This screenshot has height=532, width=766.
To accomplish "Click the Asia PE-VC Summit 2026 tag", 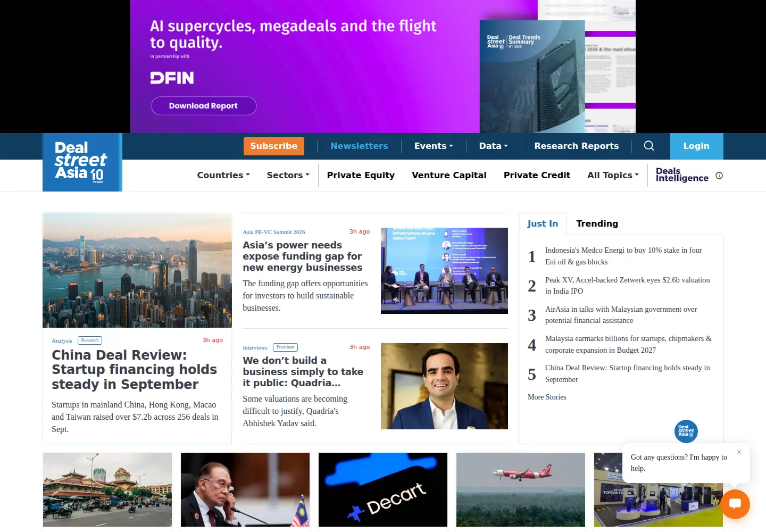I will tap(274, 232).
